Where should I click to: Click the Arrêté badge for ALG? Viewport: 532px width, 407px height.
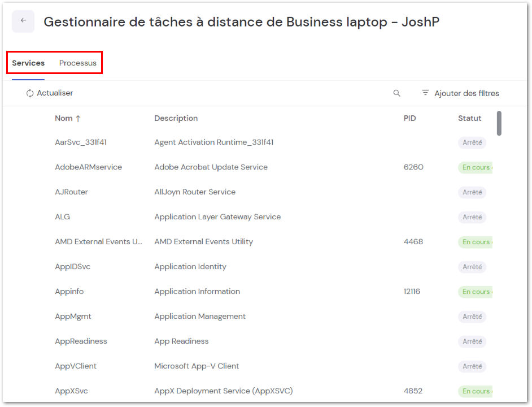click(x=472, y=217)
